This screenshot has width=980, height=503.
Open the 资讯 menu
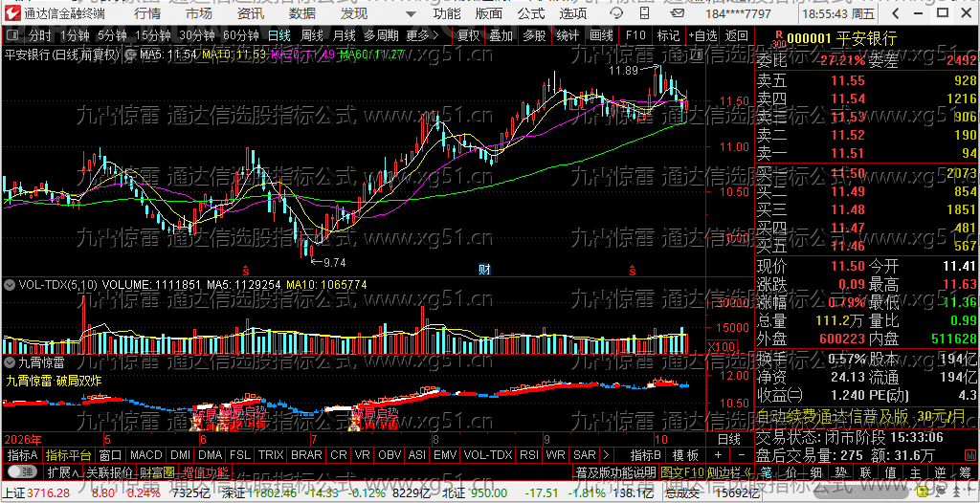click(251, 13)
